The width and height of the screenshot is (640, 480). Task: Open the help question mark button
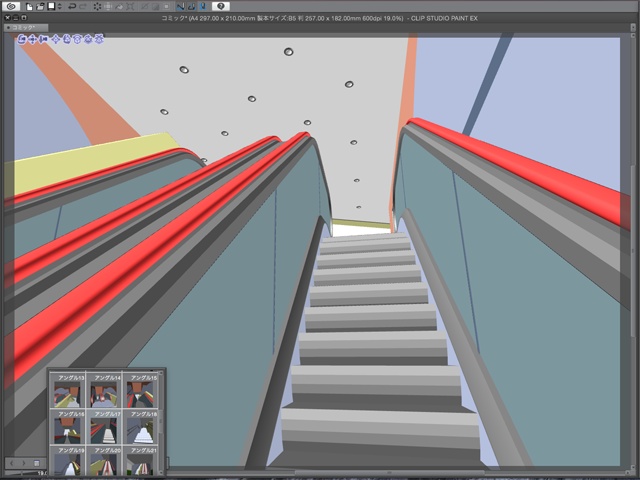coord(221,6)
